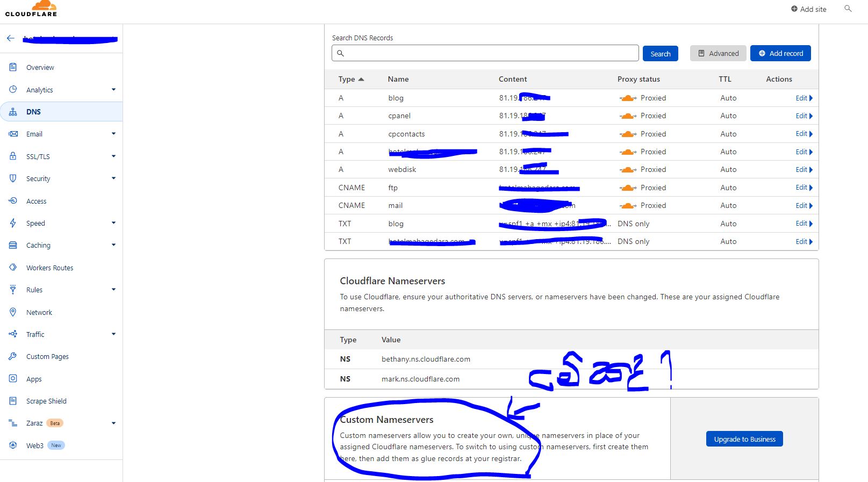The width and height of the screenshot is (868, 482).
Task: Click the Add record button
Action: point(780,53)
